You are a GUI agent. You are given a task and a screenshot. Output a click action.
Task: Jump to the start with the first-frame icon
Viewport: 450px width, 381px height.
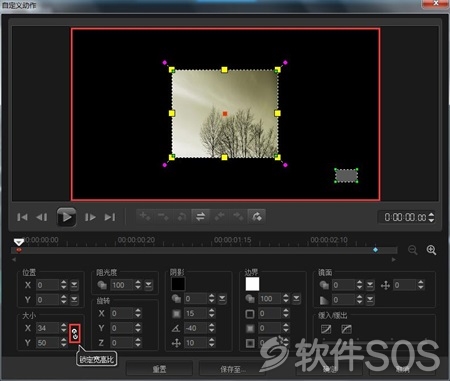[22, 217]
